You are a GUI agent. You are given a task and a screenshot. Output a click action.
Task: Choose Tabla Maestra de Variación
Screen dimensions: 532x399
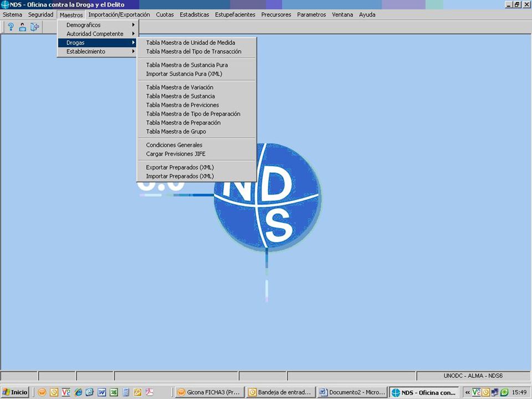197,87
